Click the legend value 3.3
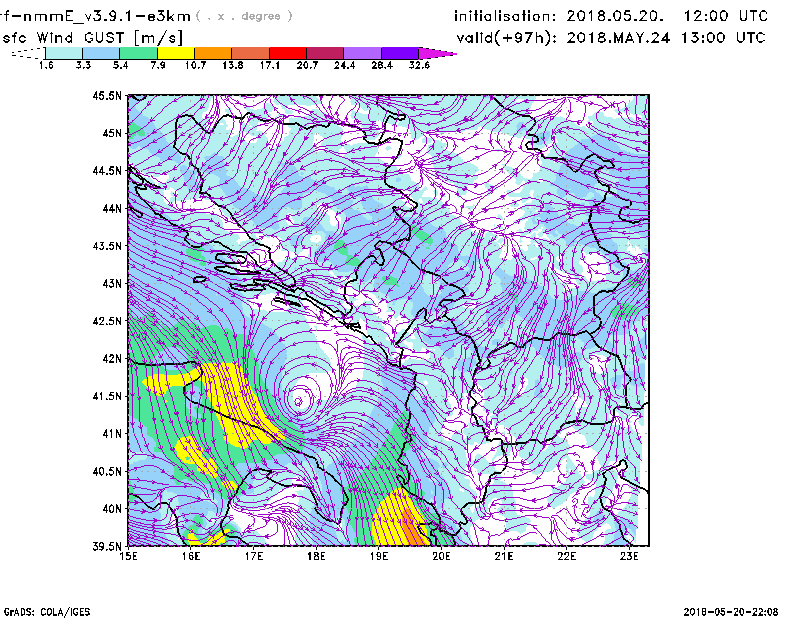Screen dimensions: 800x618 [x=83, y=65]
